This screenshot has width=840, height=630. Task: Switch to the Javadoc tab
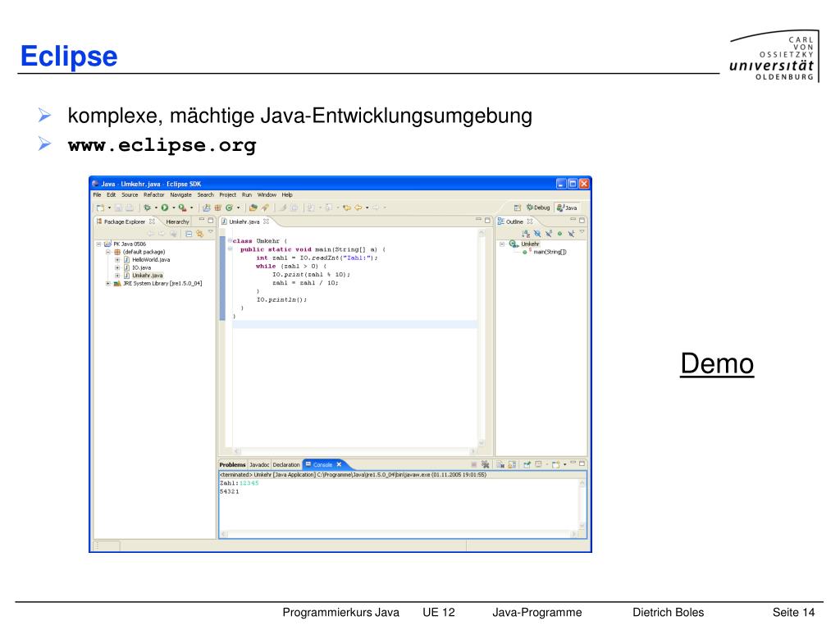(x=259, y=465)
